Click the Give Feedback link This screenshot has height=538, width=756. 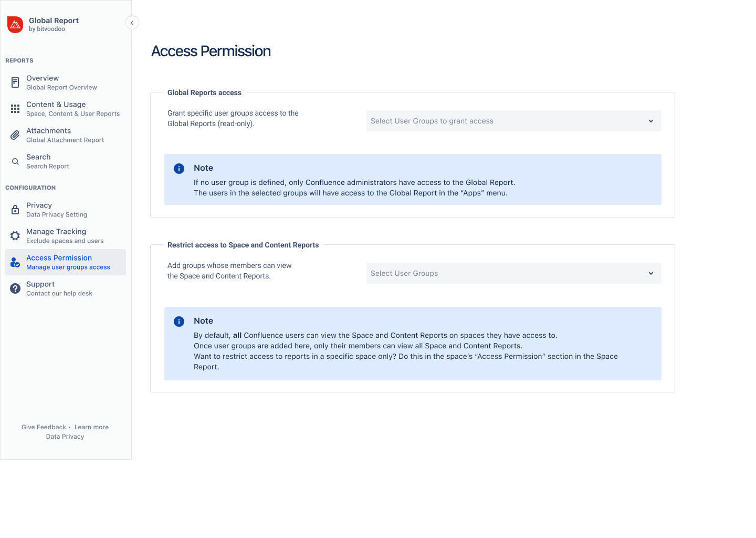click(x=44, y=427)
